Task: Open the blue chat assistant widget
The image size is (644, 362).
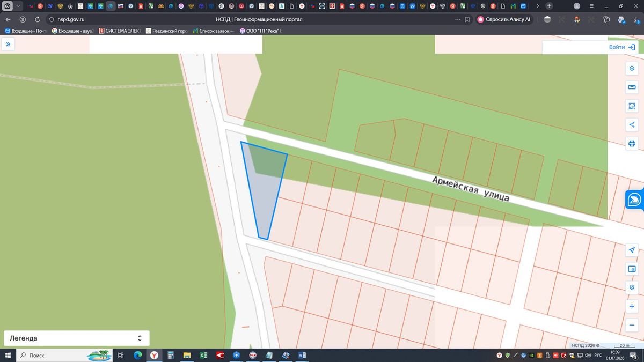Action: pyautogui.click(x=634, y=200)
